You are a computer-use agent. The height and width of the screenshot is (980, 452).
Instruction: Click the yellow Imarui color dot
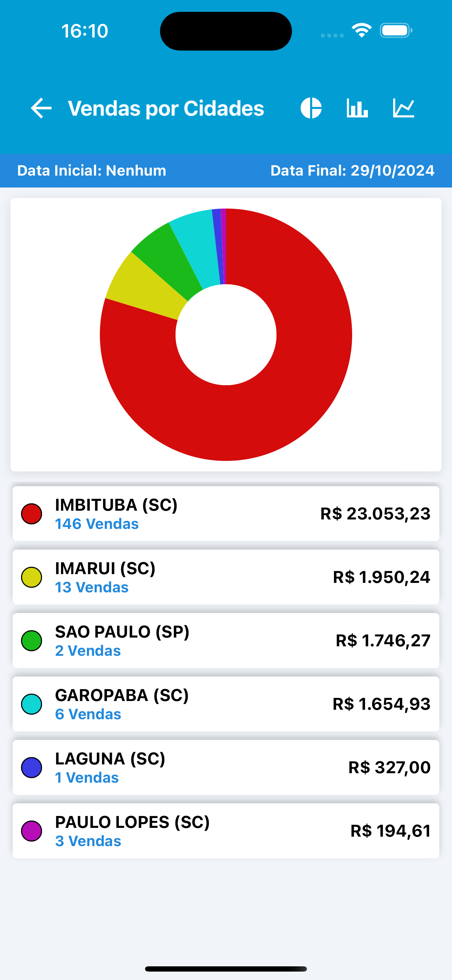[x=32, y=577]
